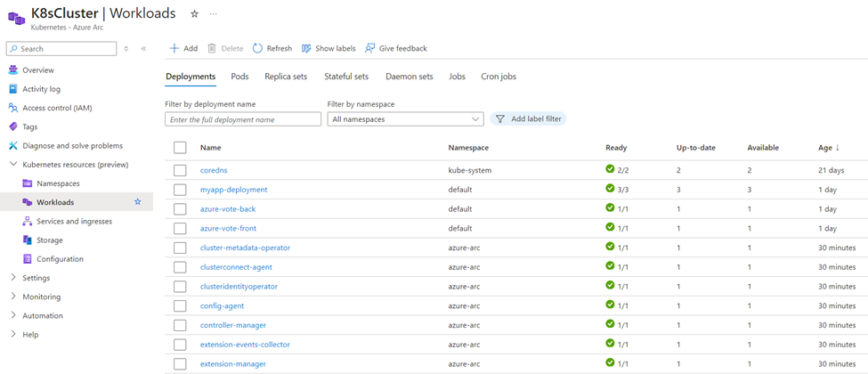Check the azure-vote-front row checkbox
868x374 pixels.
pos(180,228)
